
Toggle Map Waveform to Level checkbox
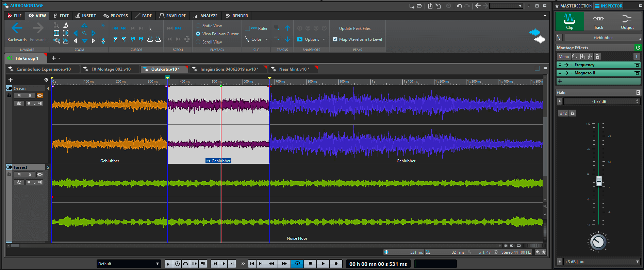[x=335, y=39]
